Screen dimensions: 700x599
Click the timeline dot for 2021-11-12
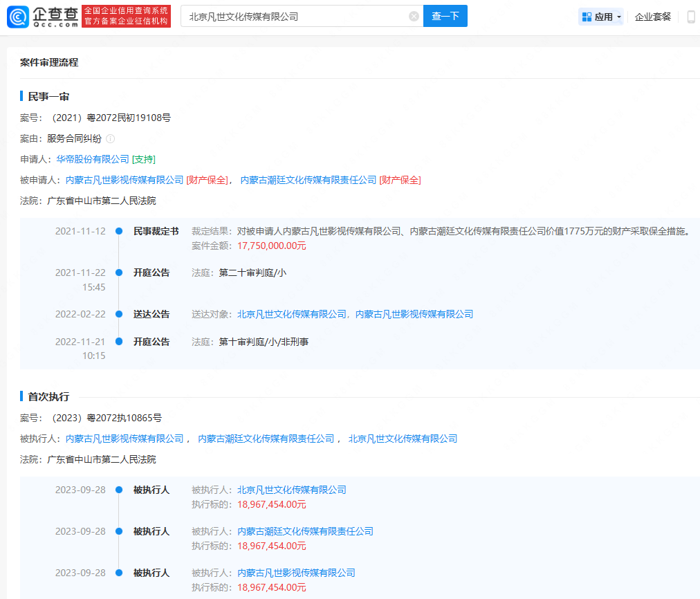[x=119, y=231]
